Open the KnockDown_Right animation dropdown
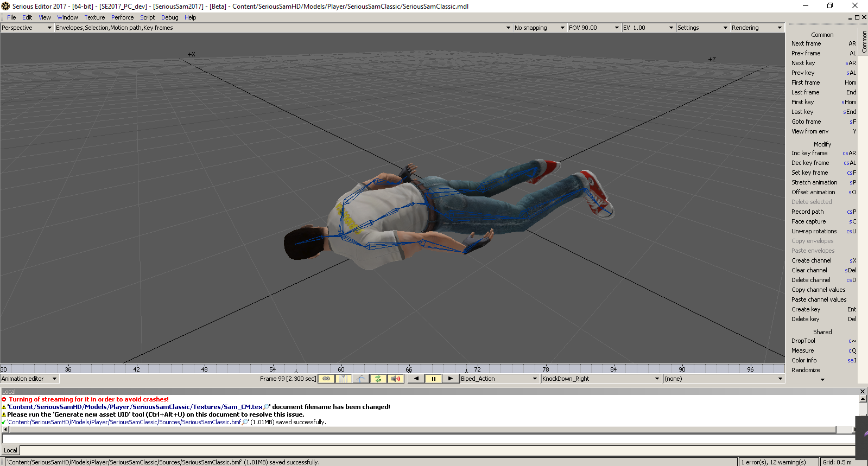Image resolution: width=868 pixels, height=466 pixels. coord(600,379)
